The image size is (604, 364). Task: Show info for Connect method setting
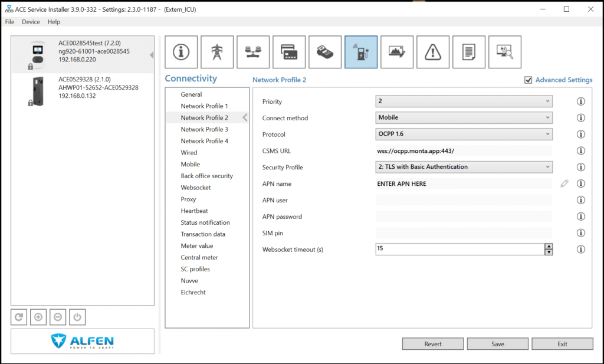coord(581,118)
